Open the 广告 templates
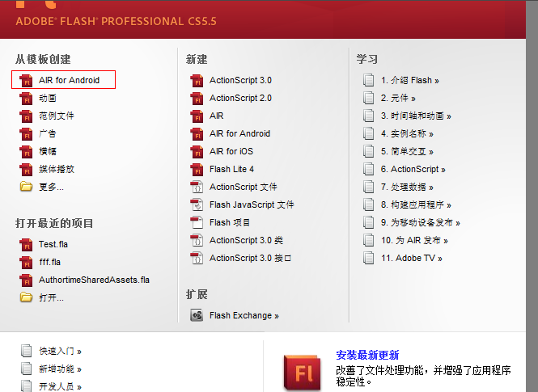The image size is (538, 392). (48, 133)
